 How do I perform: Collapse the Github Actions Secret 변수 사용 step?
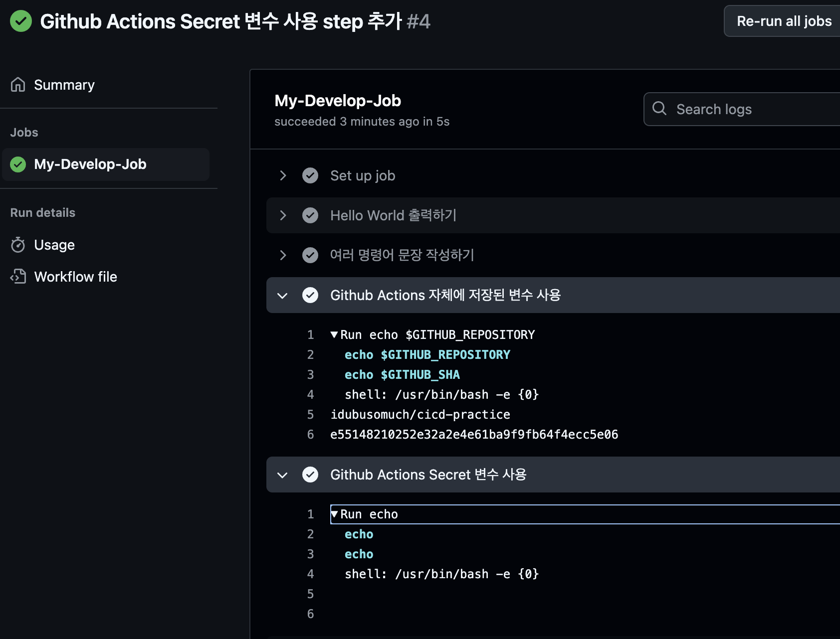point(282,475)
